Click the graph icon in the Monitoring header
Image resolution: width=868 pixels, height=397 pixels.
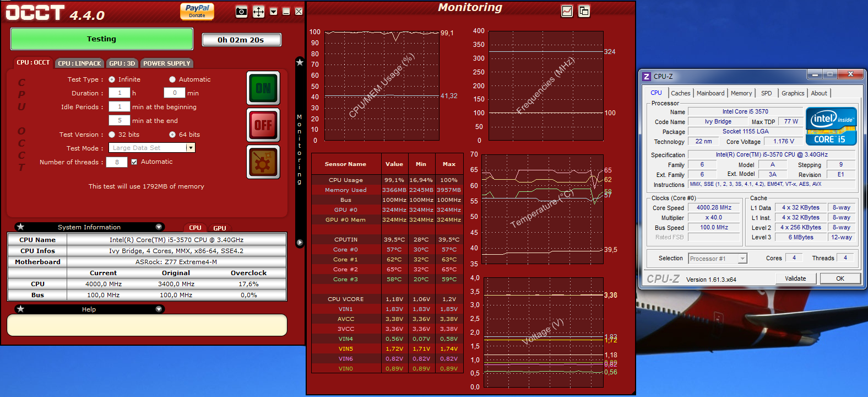click(x=567, y=11)
